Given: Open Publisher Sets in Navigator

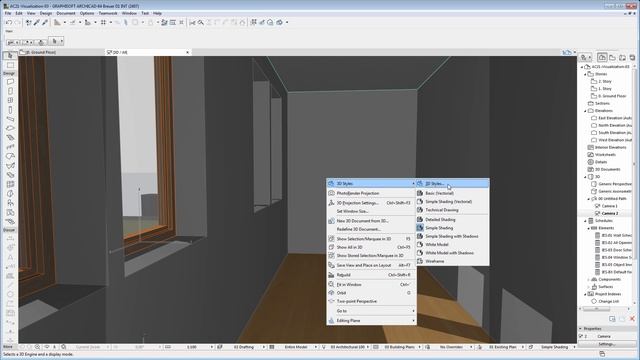Looking at the screenshot, I should pyautogui.click(x=632, y=58).
